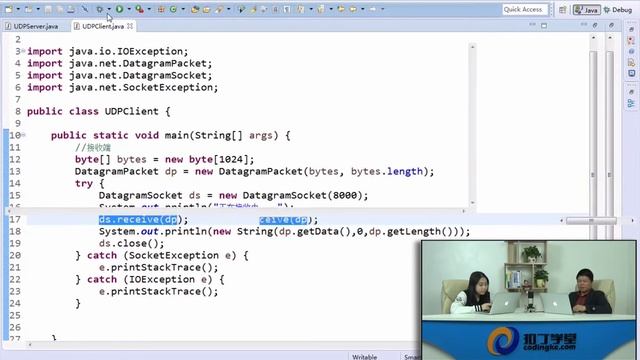
Task: Expand the Run Last Tool dropdown arrow
Action: pos(149,9)
